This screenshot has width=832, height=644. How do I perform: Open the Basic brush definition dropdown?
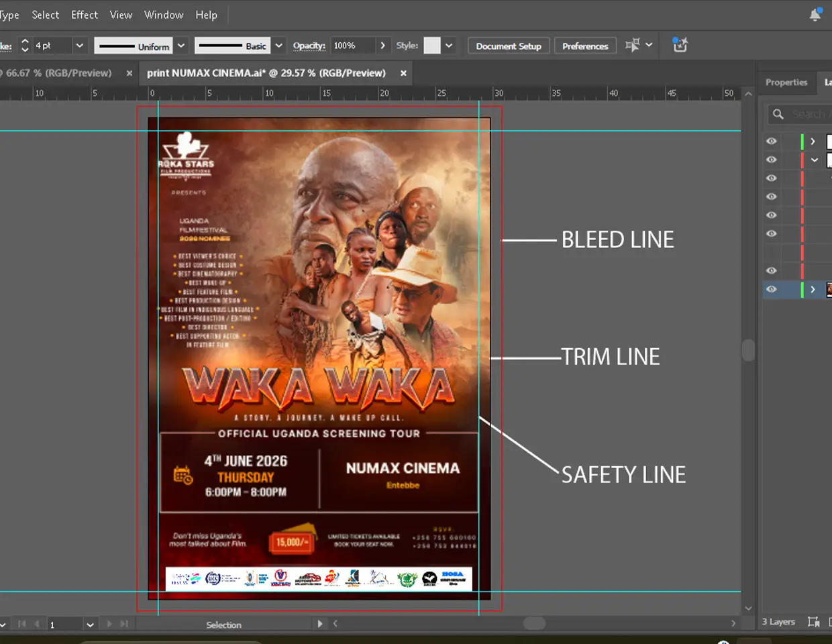click(279, 46)
